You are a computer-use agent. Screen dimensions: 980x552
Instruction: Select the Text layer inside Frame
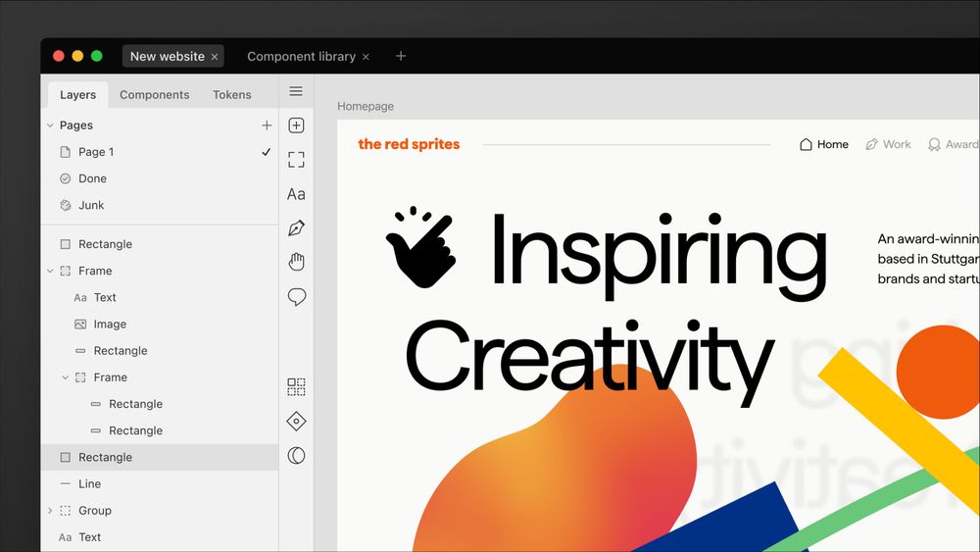click(x=160, y=297)
